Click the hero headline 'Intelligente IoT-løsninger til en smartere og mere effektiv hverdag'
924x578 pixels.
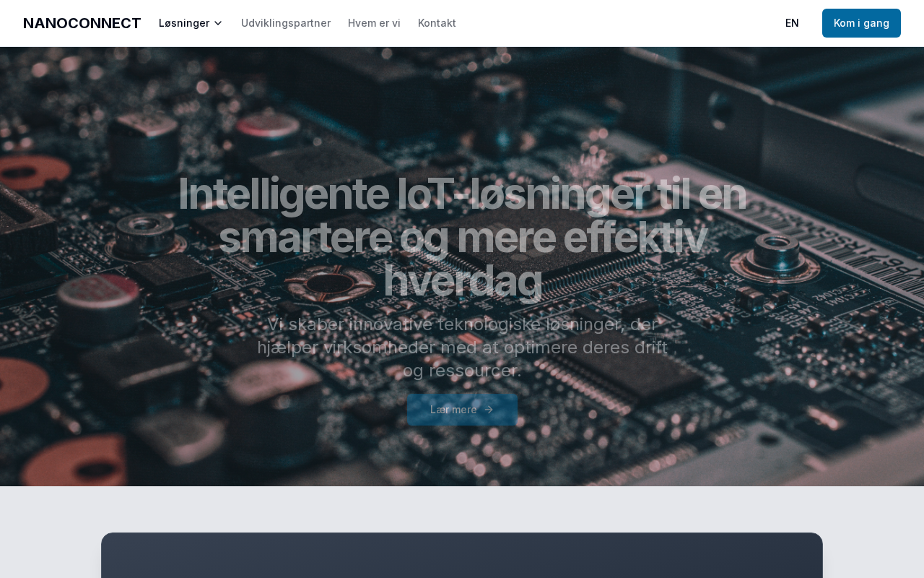pyautogui.click(x=462, y=237)
